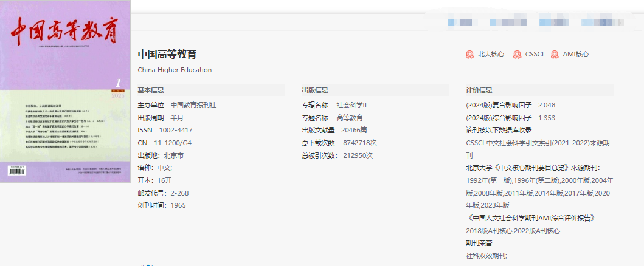The height and width of the screenshot is (266, 644).
Task: Click the medal icon beside the CSSCI badge
Action: (x=517, y=55)
